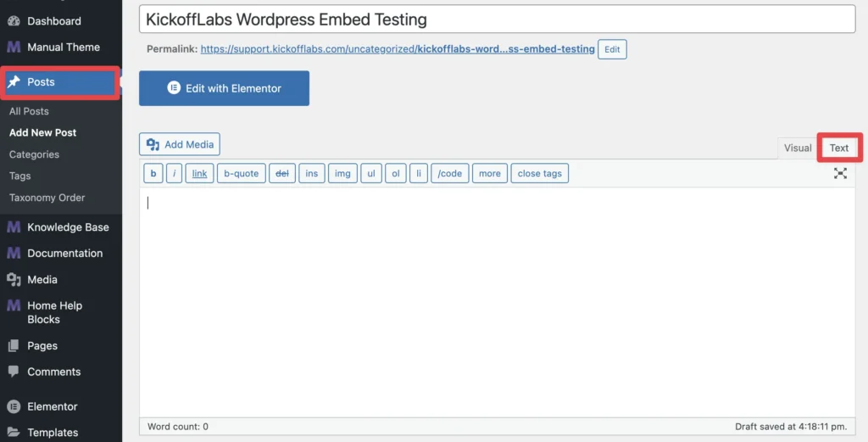Click the Comments speech bubble icon
The width and height of the screenshot is (868, 442).
pos(14,372)
